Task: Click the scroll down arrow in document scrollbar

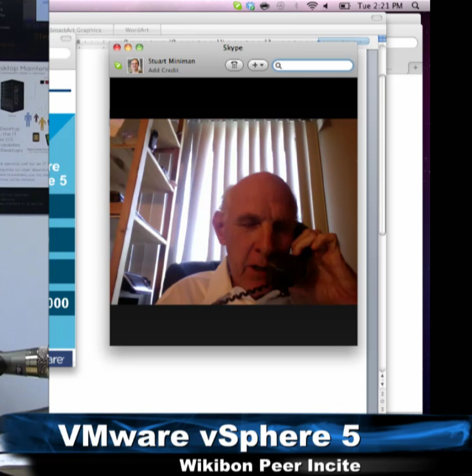Action: click(x=382, y=384)
